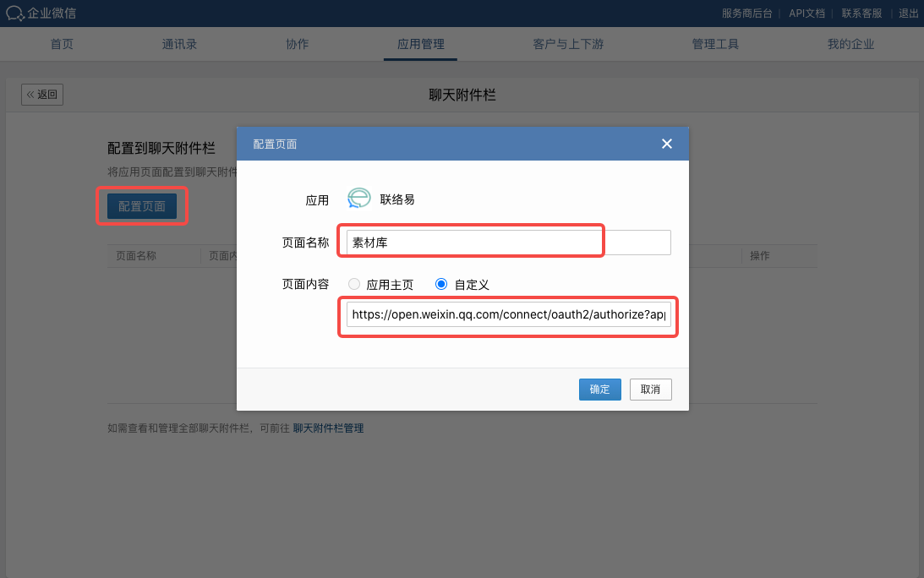Select the 自定义 radio option
Screen dimensions: 924x578
(x=440, y=285)
